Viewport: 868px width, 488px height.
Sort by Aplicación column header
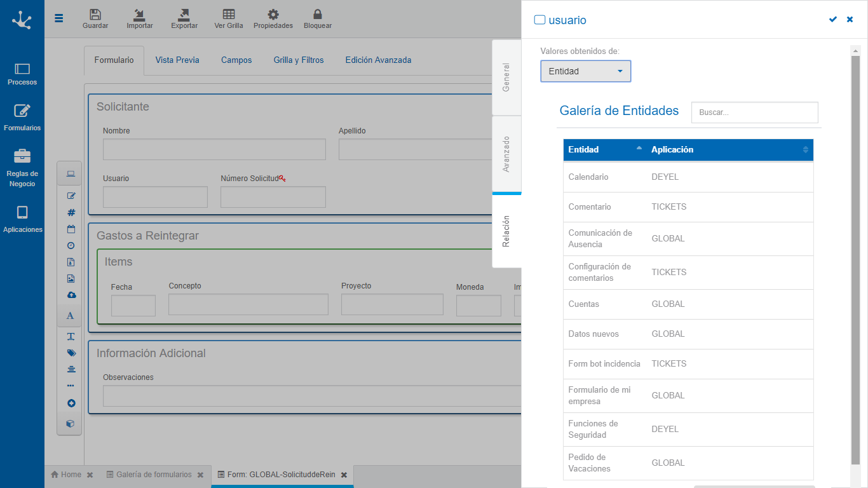(x=729, y=150)
